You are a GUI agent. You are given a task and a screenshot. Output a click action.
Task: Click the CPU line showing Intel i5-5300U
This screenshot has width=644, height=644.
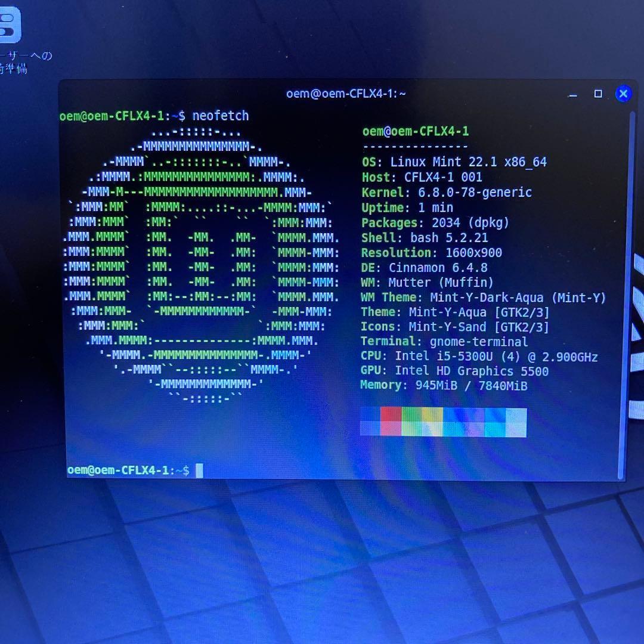point(479,357)
